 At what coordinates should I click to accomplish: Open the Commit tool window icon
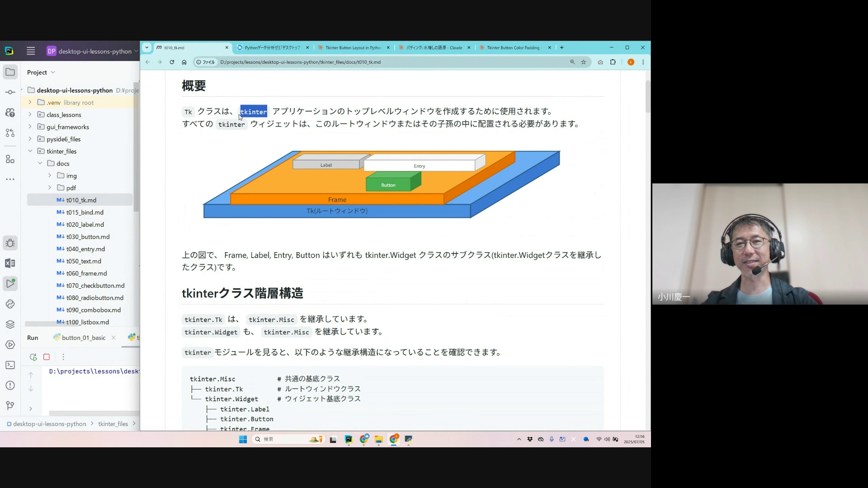10,92
